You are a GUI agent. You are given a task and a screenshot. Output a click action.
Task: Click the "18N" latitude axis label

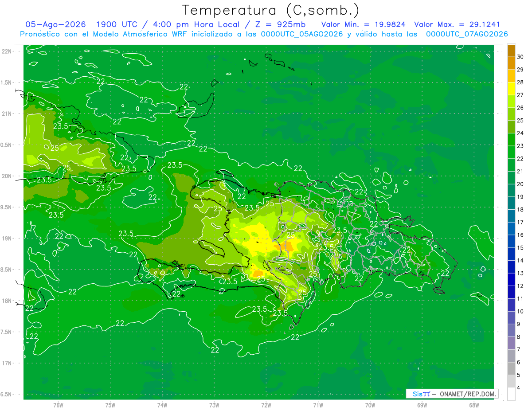point(7,301)
